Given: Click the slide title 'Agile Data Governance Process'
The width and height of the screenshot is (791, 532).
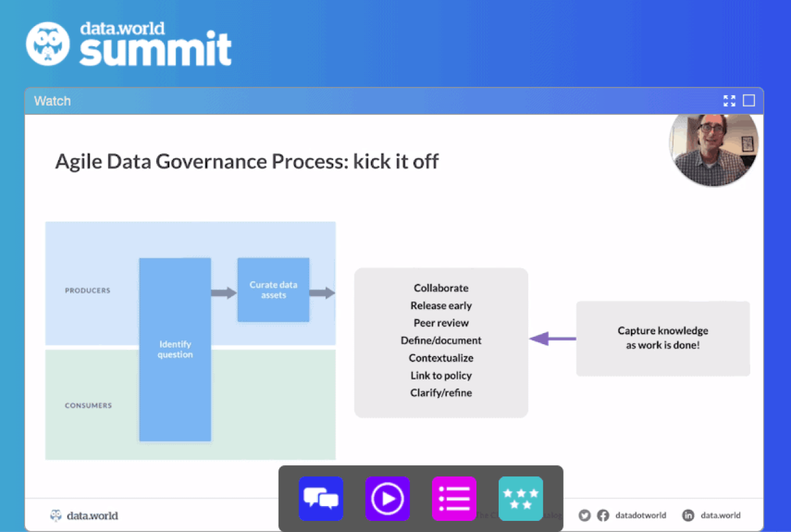Looking at the screenshot, I should coord(247,162).
